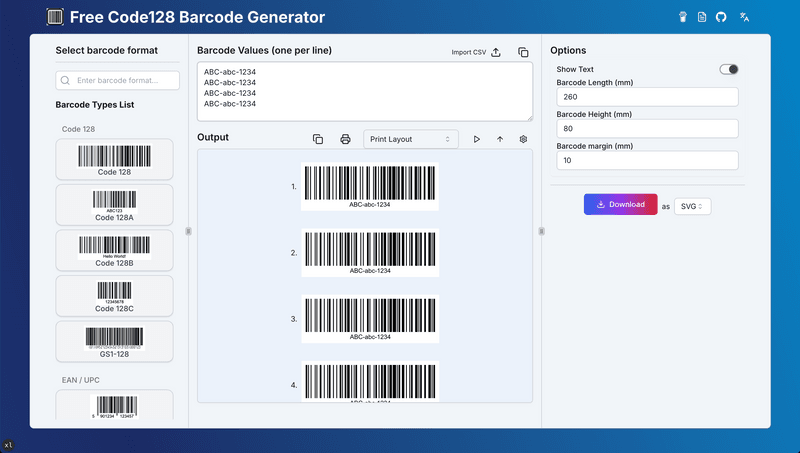Select the Code 128 barcode type
Image resolution: width=800 pixels, height=453 pixels.
click(x=114, y=159)
